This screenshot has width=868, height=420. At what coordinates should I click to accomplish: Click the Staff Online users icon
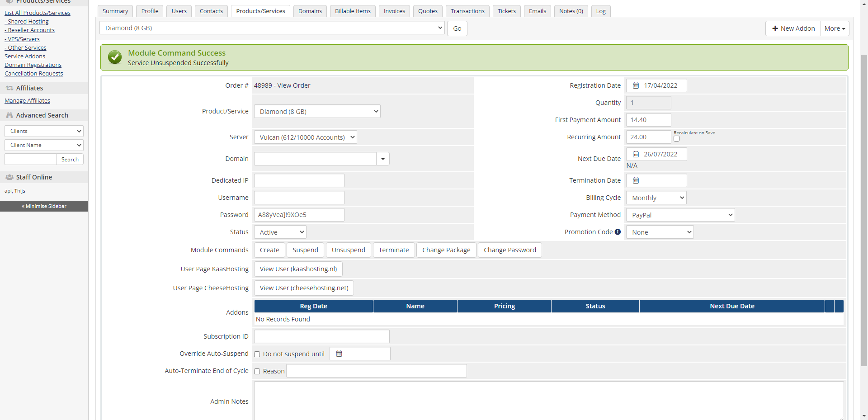(9, 177)
